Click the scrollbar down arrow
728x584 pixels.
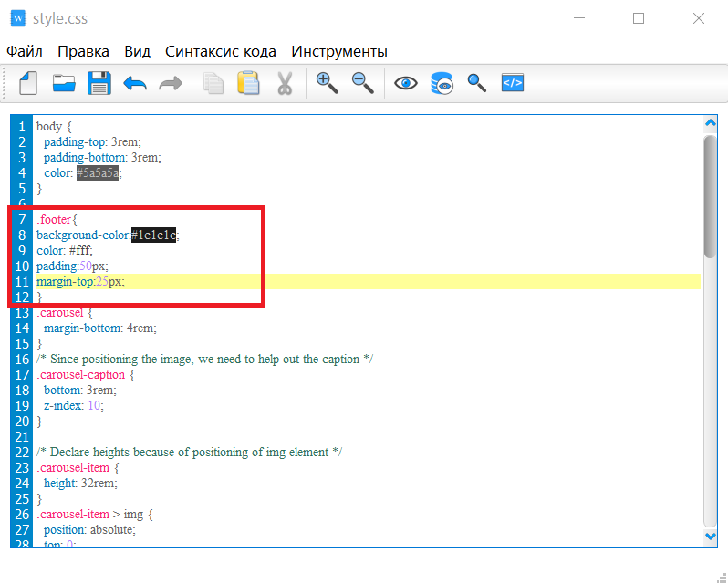click(711, 537)
